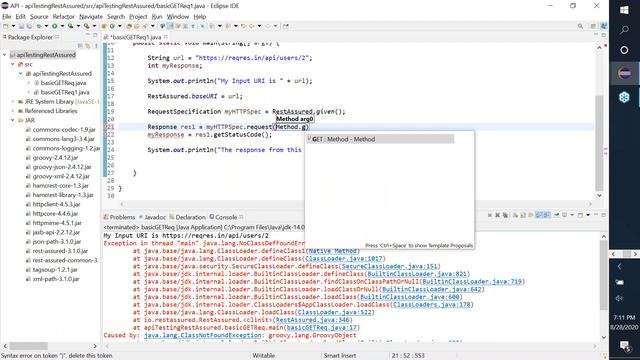
Task: Minimize the Console view
Action: pyautogui.click(x=596, y=214)
